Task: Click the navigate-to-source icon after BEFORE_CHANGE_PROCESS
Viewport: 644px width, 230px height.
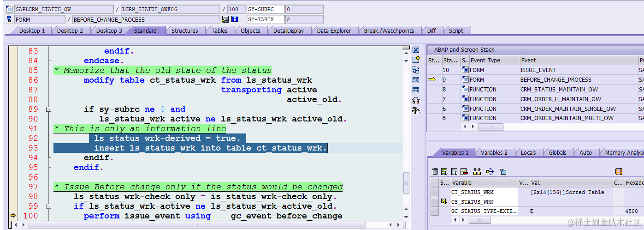Action: [225, 19]
